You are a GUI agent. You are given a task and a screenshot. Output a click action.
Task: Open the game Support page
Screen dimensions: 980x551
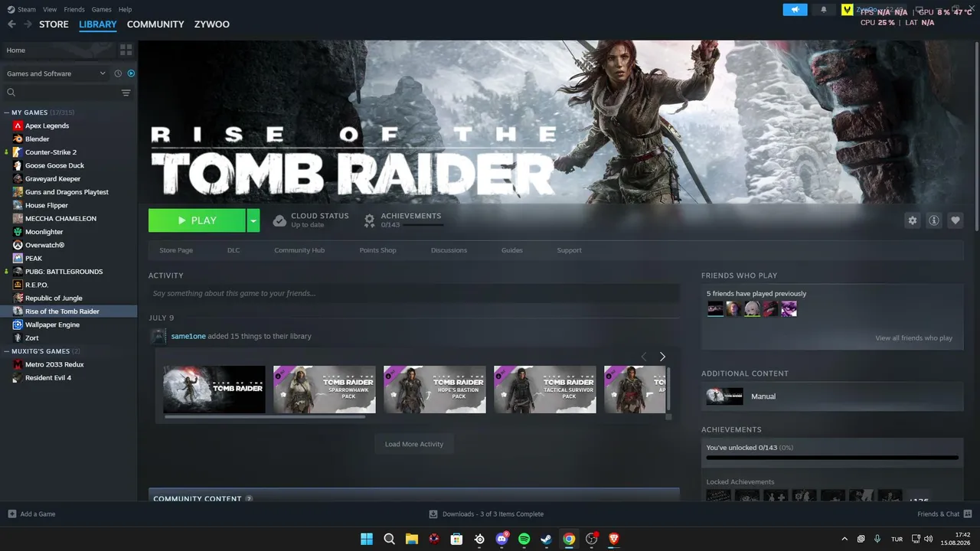569,250
